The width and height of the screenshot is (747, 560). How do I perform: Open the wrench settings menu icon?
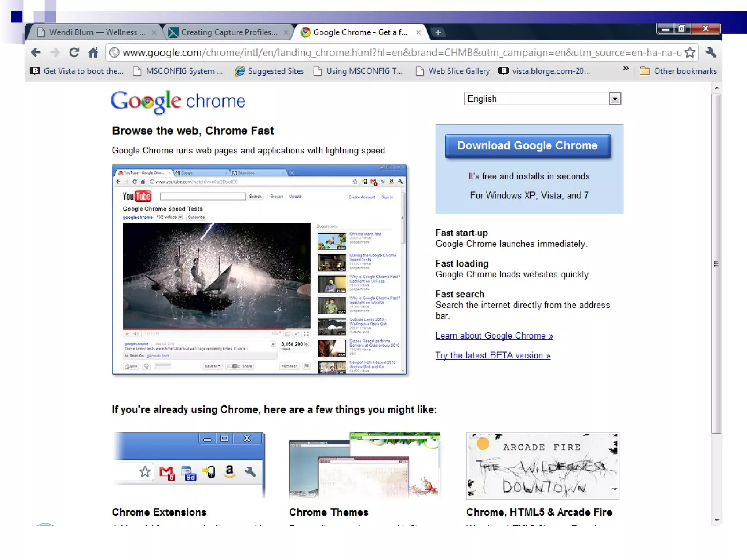[x=711, y=53]
